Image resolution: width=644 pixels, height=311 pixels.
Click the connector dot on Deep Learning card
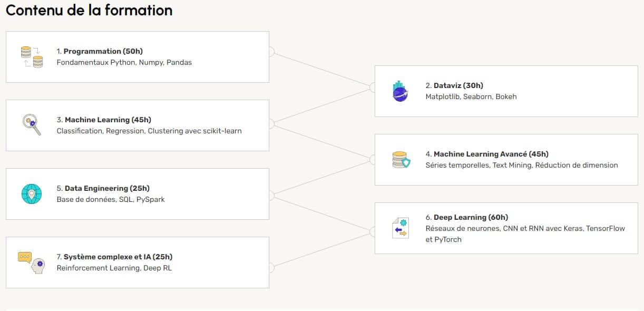tap(374, 231)
